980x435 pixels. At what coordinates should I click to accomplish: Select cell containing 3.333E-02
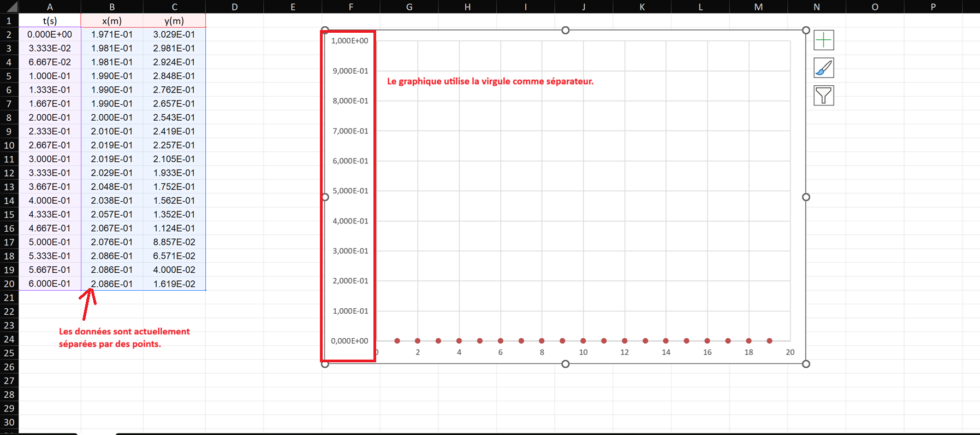[50, 48]
